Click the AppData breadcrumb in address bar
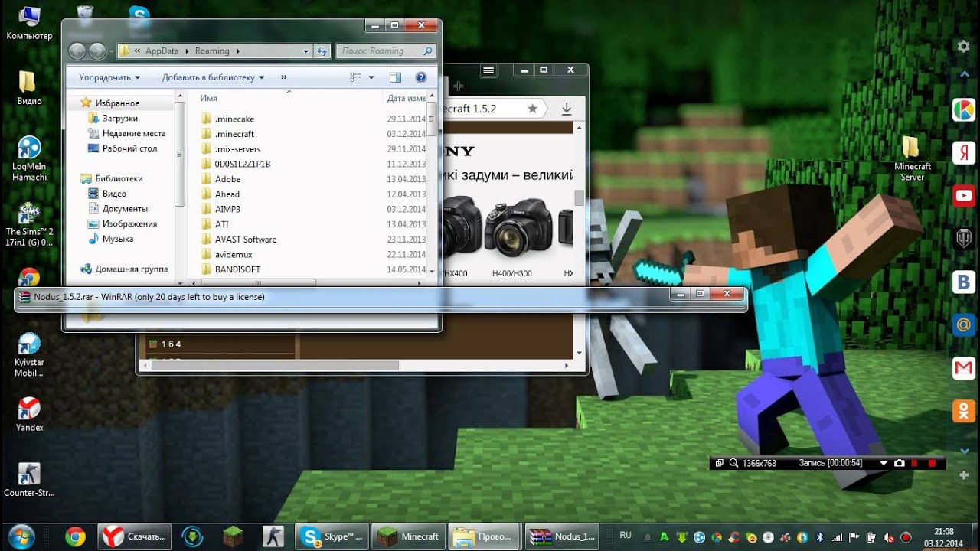This screenshot has height=551, width=980. coord(162,51)
